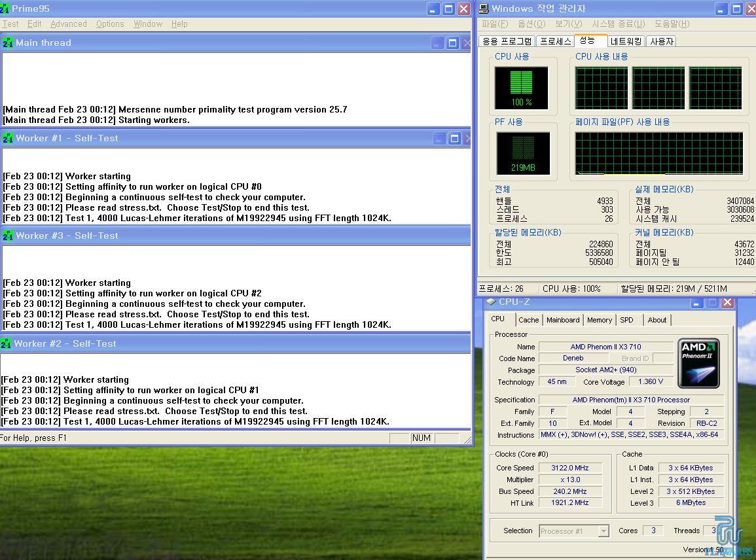Screen dimensions: 756x560
Task: Click the AMD Phenom II logo
Action: click(x=698, y=363)
